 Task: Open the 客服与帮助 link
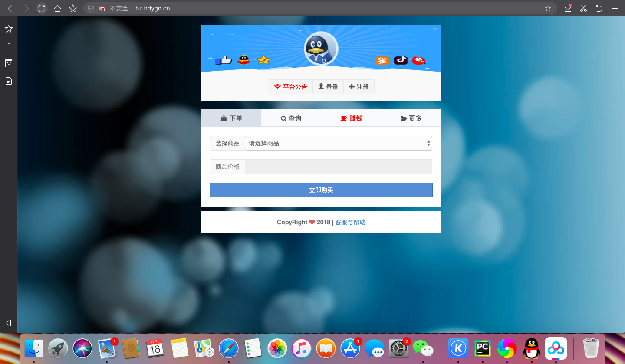(350, 222)
